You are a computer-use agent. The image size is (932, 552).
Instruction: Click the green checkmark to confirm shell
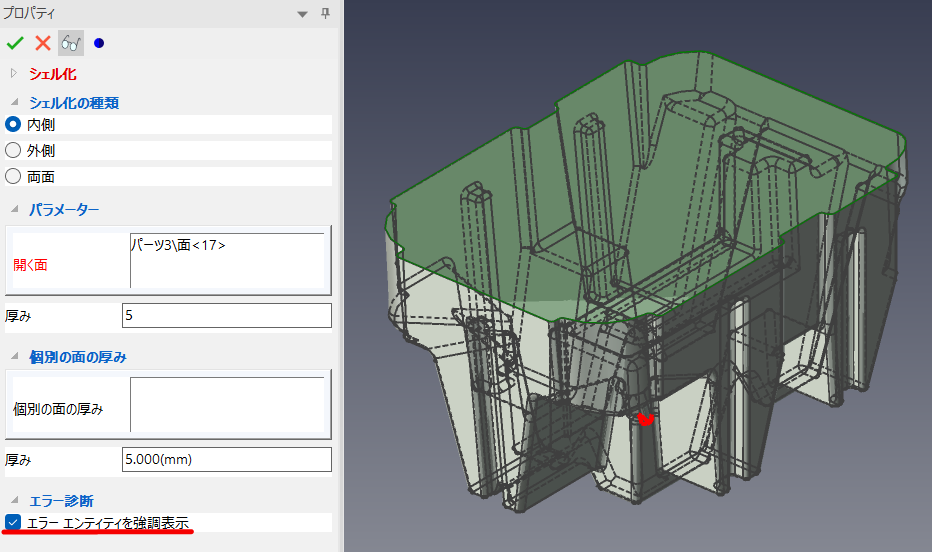(x=15, y=43)
